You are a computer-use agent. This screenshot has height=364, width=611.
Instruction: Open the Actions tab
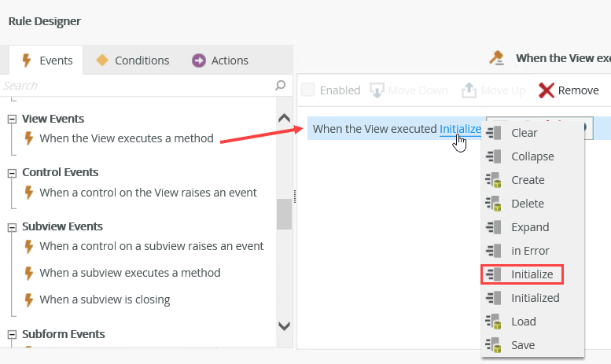(220, 61)
